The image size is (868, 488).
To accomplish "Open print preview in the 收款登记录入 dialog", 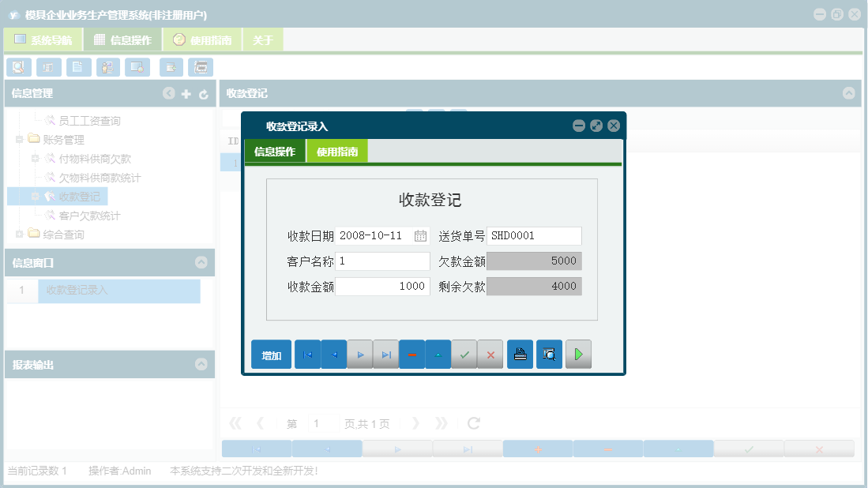I will coord(549,354).
